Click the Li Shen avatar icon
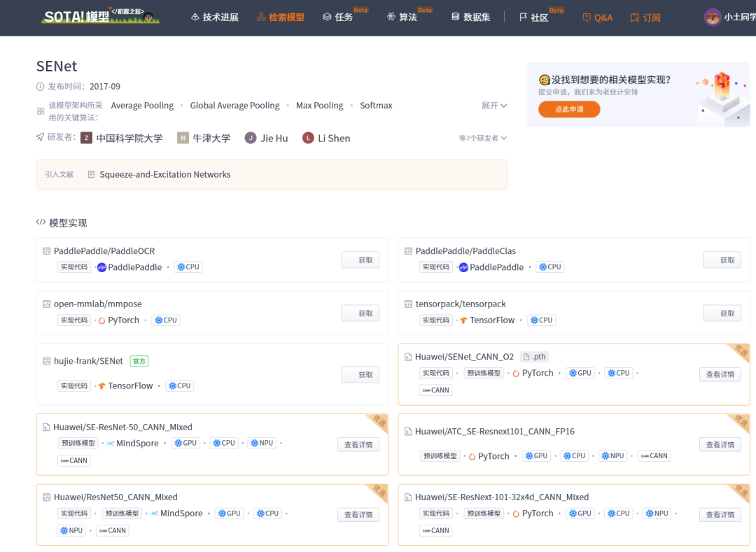This screenshot has width=756, height=552. pyautogui.click(x=308, y=139)
